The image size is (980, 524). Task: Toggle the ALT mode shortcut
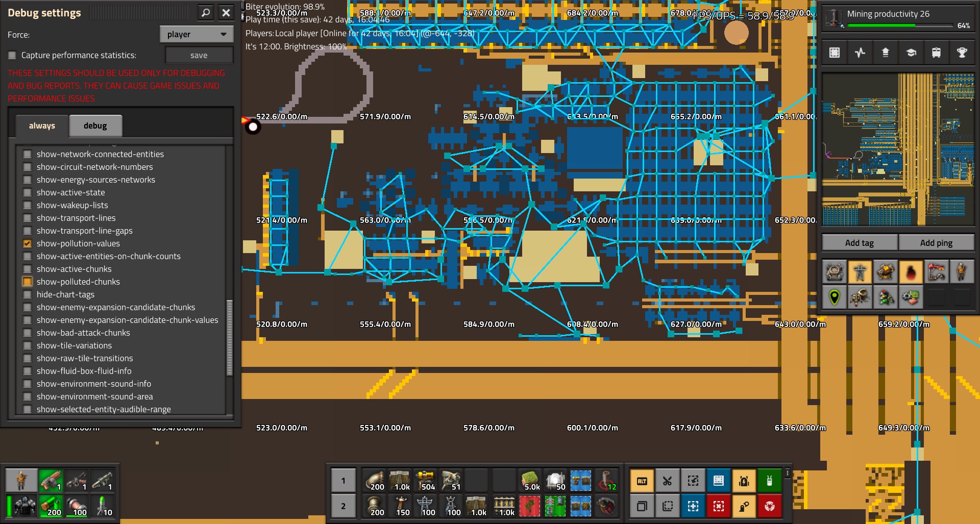[642, 481]
